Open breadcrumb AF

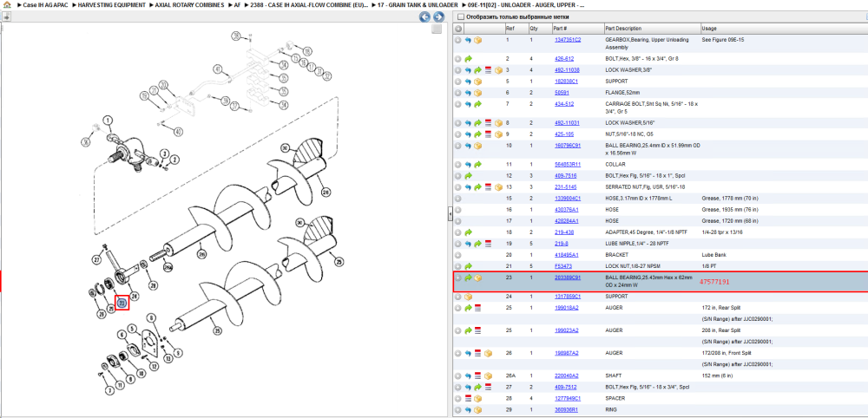click(238, 4)
